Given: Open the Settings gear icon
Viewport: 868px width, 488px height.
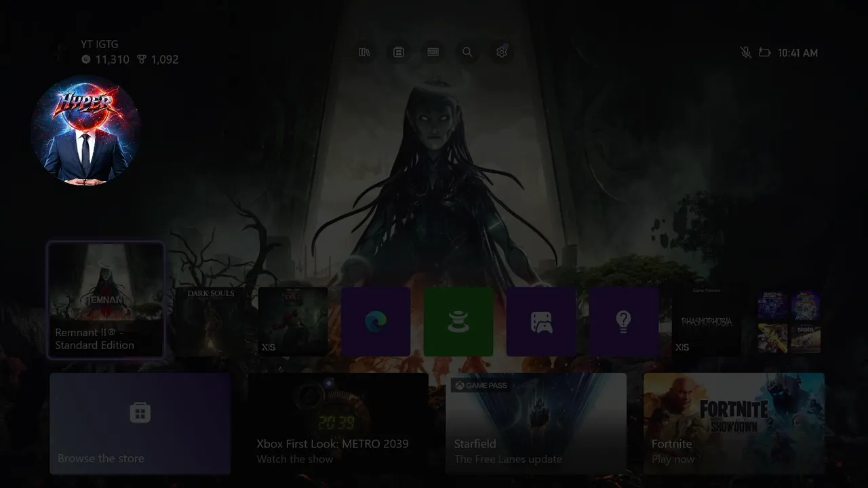Looking at the screenshot, I should [502, 52].
